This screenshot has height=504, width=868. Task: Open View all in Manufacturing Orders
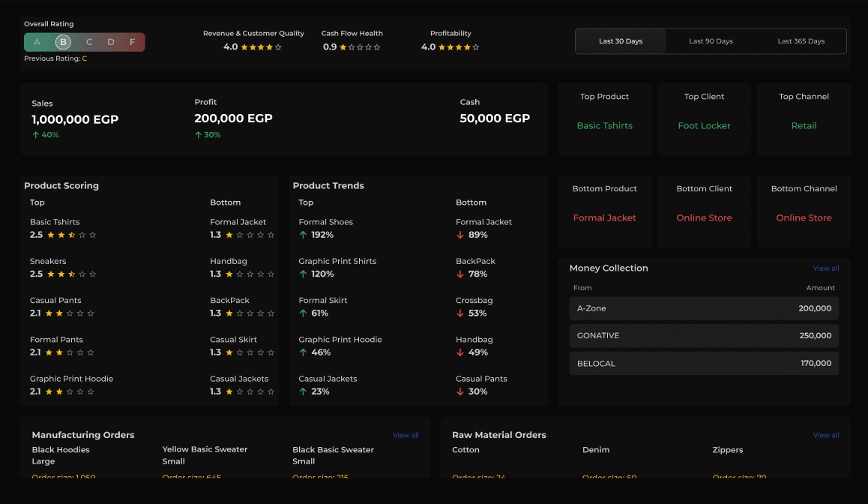point(406,435)
